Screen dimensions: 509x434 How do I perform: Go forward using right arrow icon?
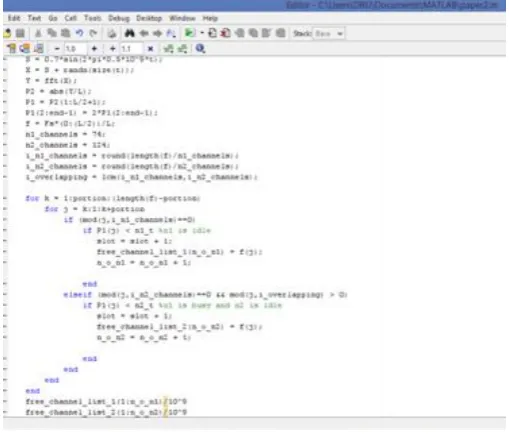[157, 33]
